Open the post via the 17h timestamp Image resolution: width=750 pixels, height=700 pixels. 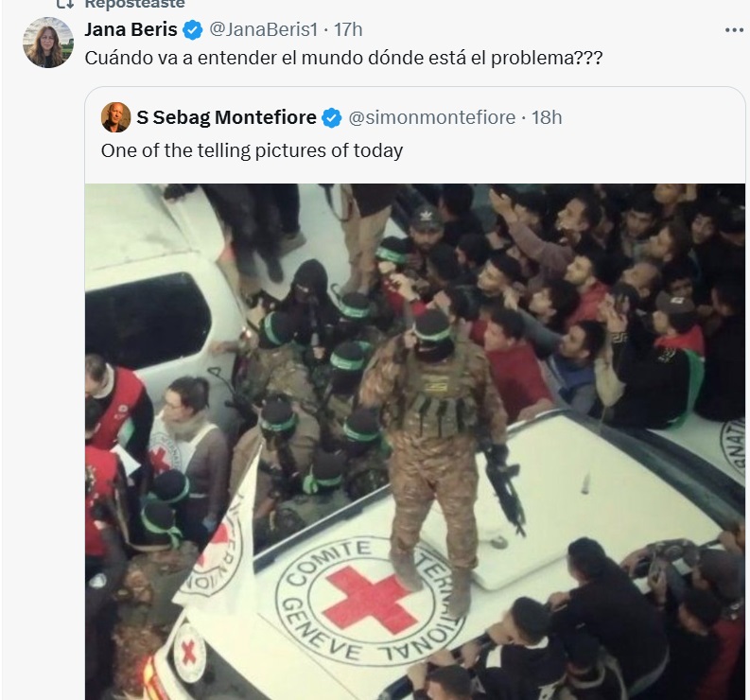(347, 30)
